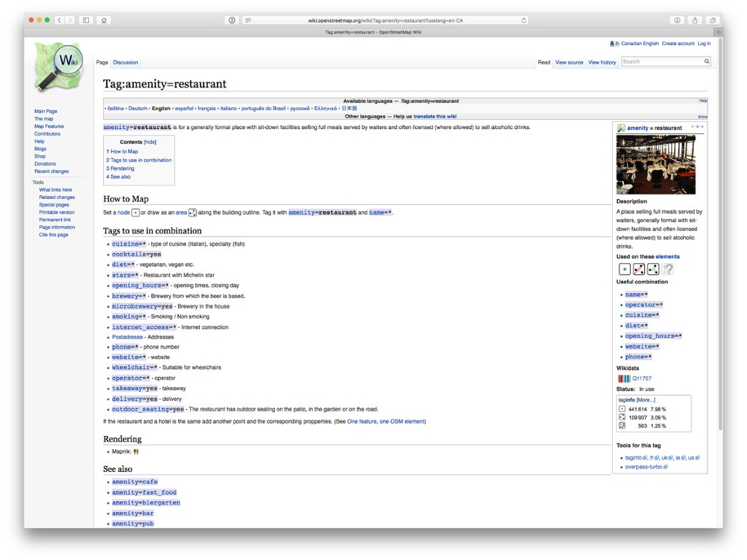Open the elements link in infobox
Viewport: 747px width, 560px height.
click(x=668, y=256)
